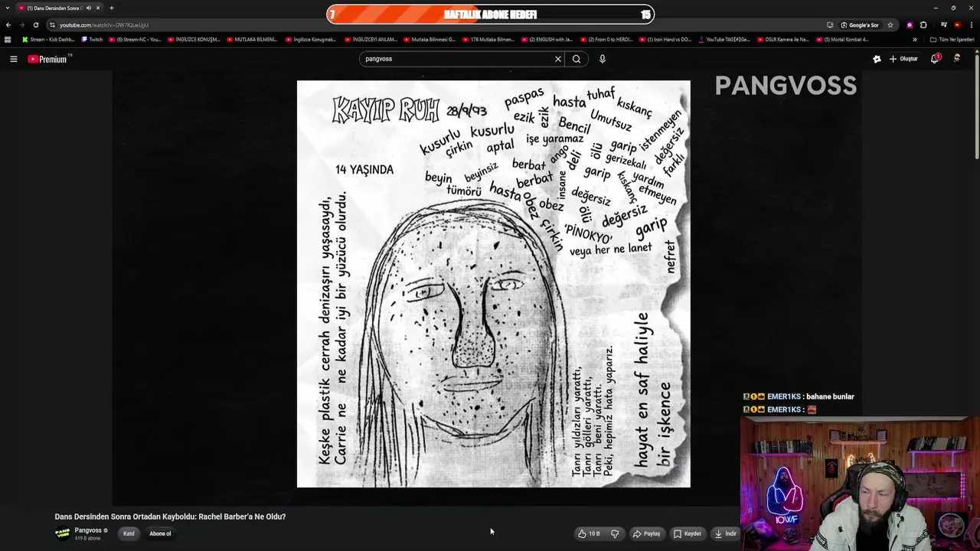Close the Dans Dersinden Sonra tab

pos(98,8)
